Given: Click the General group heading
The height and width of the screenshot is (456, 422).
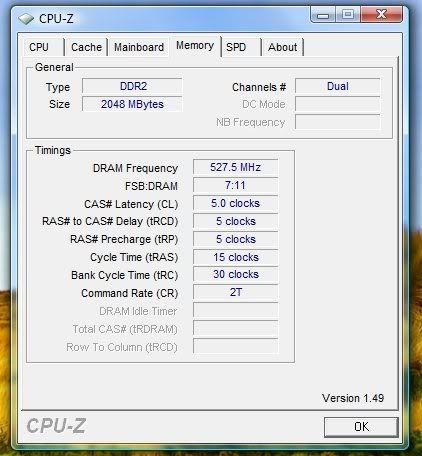Looking at the screenshot, I should click(x=54, y=67).
